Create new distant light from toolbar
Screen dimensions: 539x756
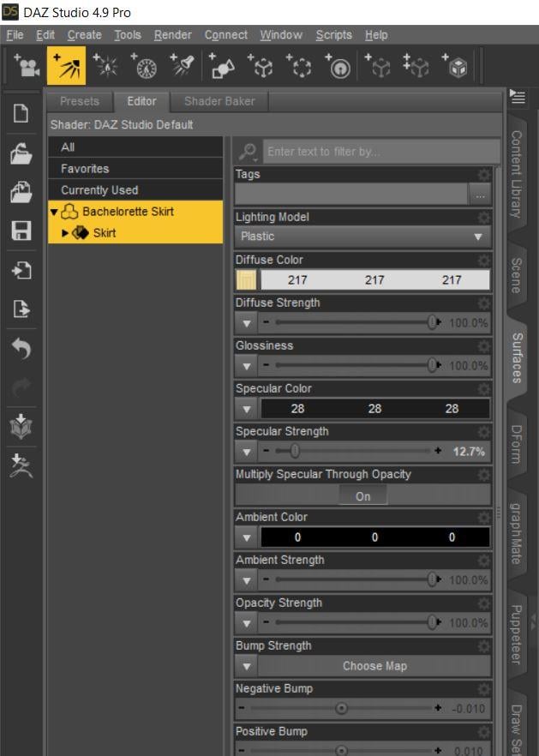(67, 66)
